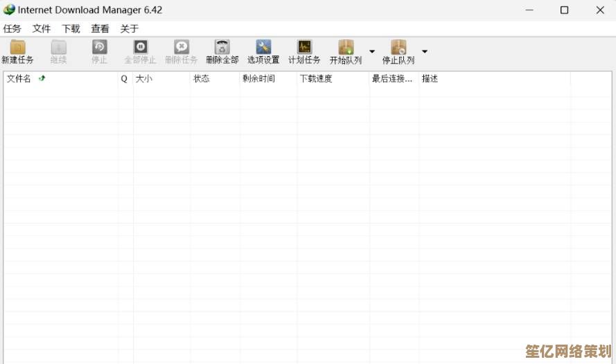
Task: Click the 停止队列 (Stop Queue) icon
Action: [398, 48]
